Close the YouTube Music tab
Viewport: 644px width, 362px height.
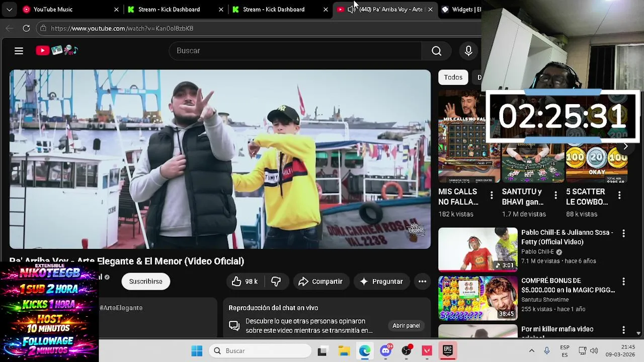(x=116, y=9)
